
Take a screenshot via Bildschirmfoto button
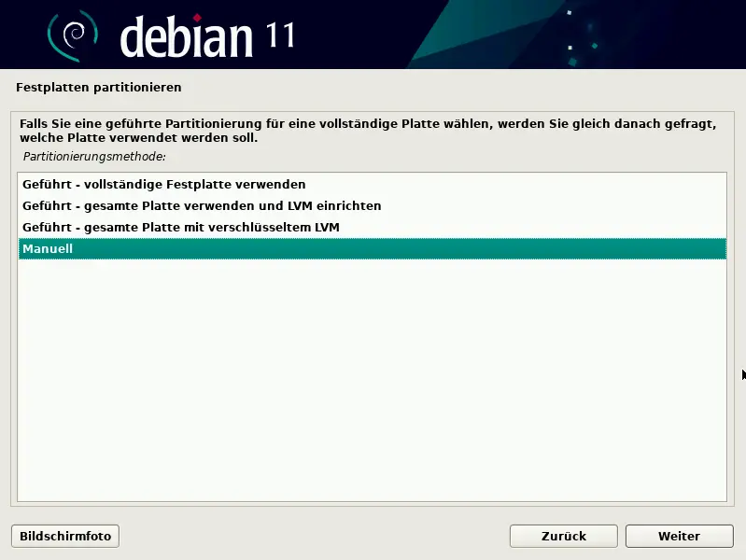[x=65, y=537]
